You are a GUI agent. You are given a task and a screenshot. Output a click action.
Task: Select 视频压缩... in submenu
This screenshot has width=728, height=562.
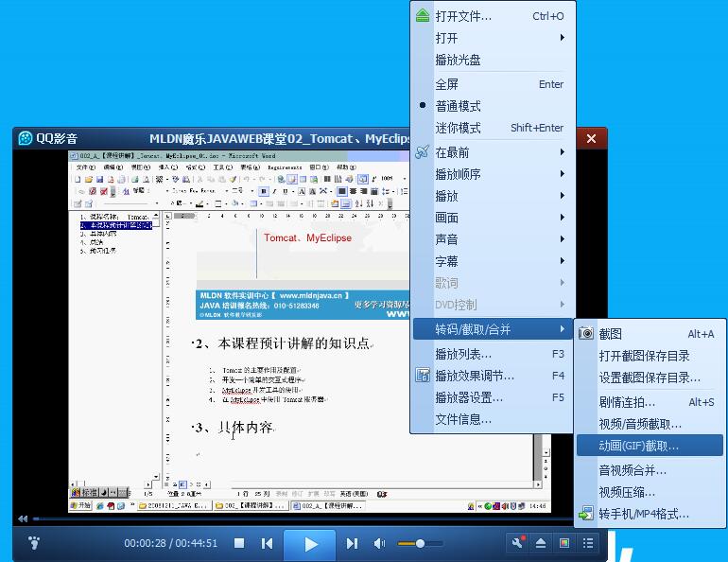[x=650, y=492]
